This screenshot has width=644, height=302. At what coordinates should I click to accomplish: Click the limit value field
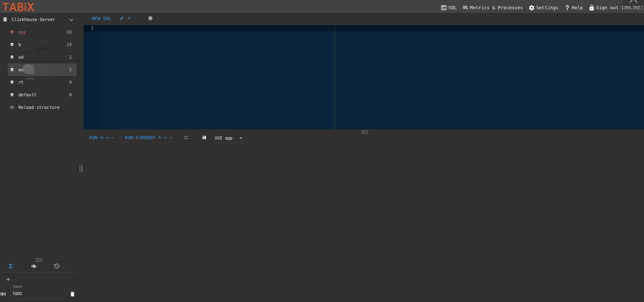point(39,294)
